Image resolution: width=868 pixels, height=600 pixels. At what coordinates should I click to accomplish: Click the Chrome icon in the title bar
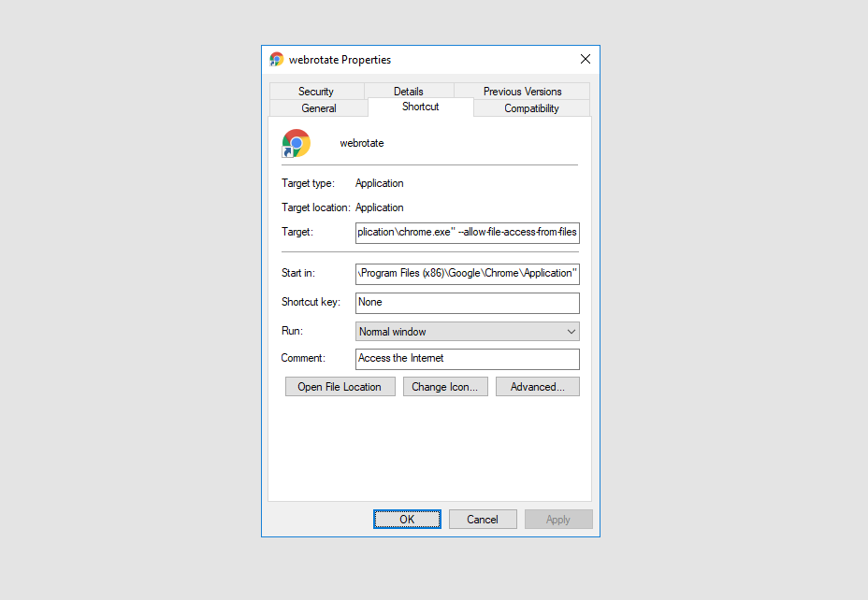tap(276, 59)
